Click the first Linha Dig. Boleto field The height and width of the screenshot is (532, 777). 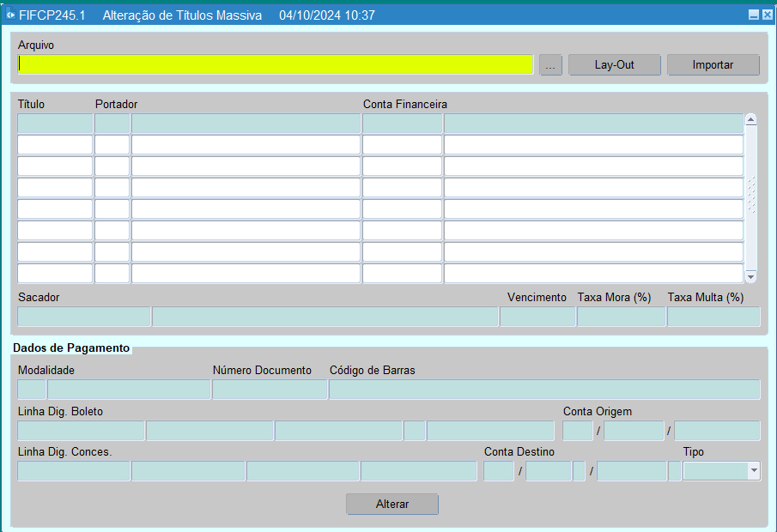pyautogui.click(x=82, y=431)
